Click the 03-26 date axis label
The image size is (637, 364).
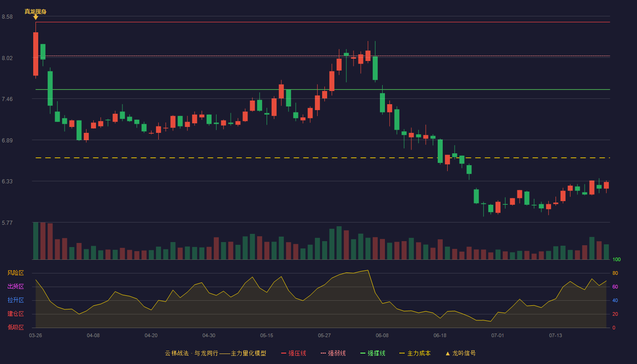point(35,335)
